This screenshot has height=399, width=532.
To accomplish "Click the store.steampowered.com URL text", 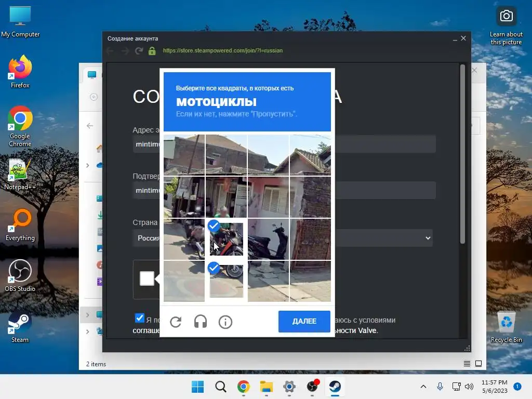I will [222, 50].
